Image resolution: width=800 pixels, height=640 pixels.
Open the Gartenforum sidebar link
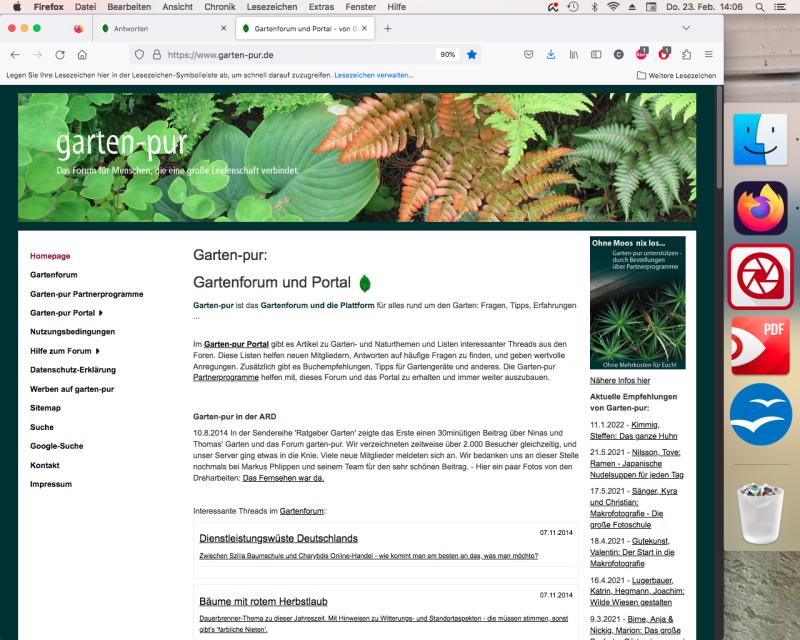point(53,275)
